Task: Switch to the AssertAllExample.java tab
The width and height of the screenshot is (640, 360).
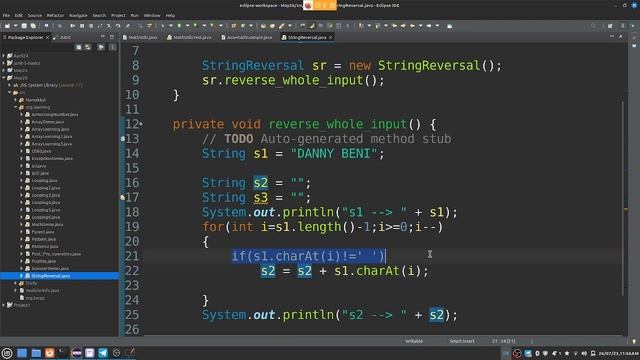Action: (247, 37)
